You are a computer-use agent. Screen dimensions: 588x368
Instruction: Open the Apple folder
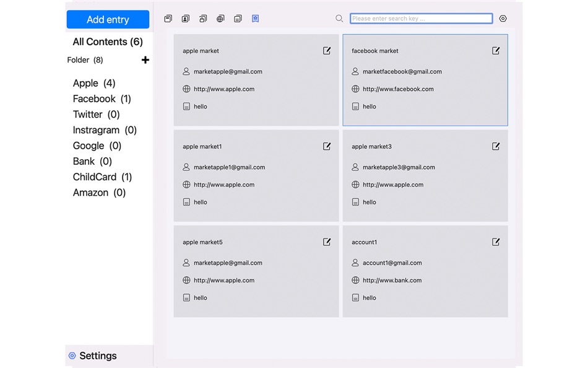coord(93,83)
